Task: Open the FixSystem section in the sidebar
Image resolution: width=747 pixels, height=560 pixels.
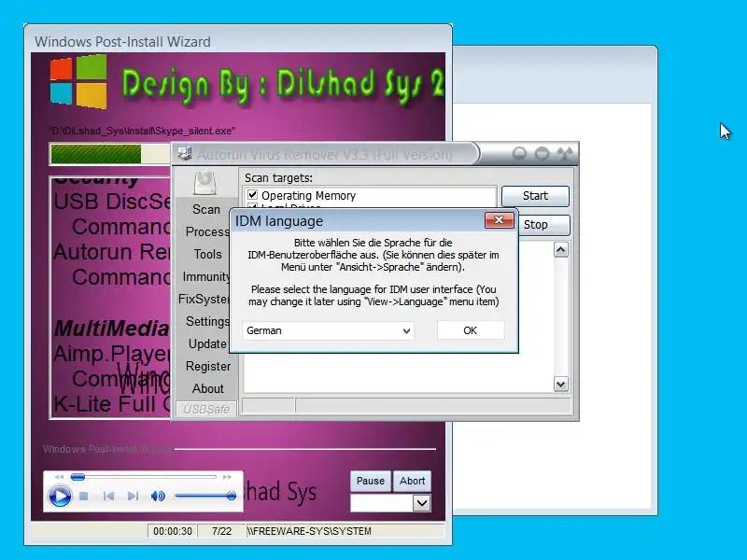Action: pyautogui.click(x=204, y=299)
